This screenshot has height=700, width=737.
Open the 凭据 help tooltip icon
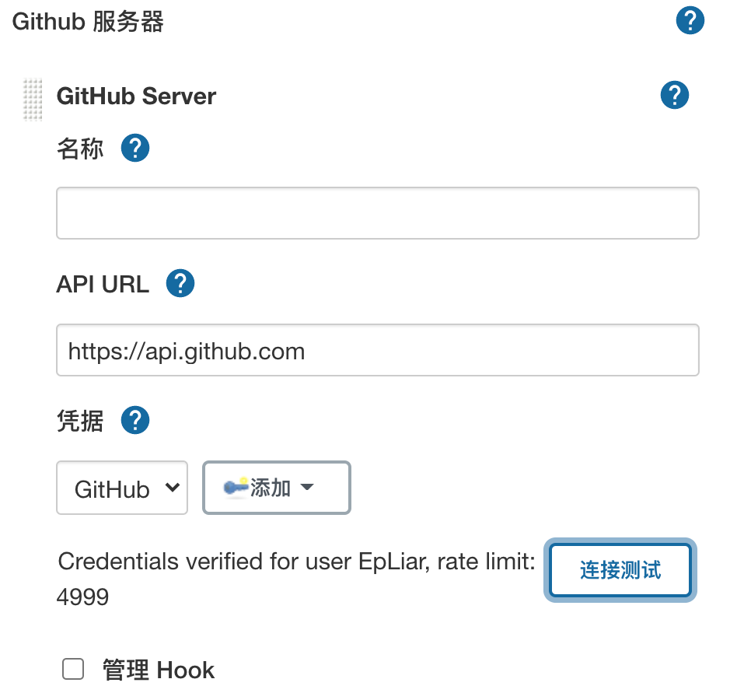(x=135, y=421)
